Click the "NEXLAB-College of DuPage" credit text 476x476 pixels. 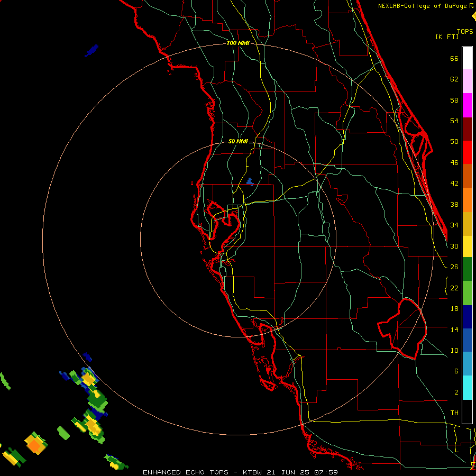click(423, 6)
